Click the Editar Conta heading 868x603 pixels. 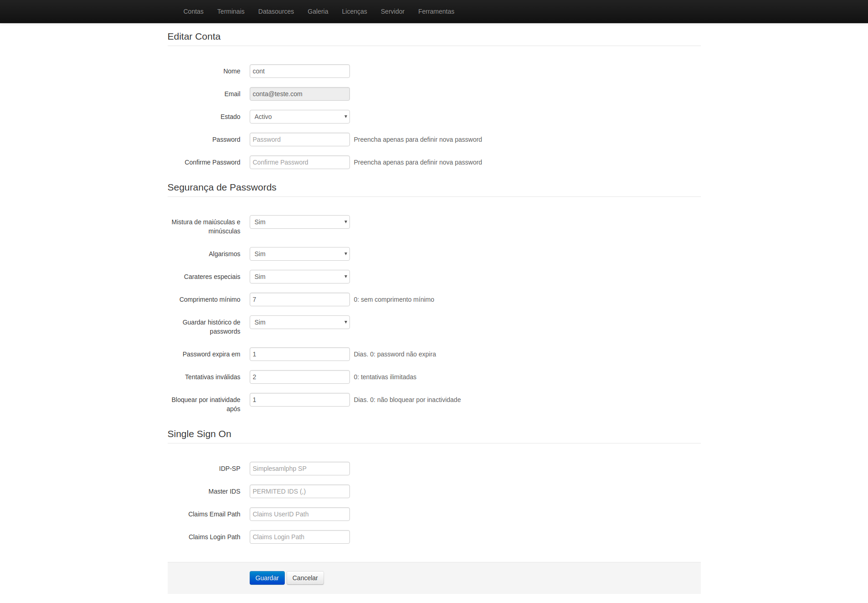click(x=194, y=36)
